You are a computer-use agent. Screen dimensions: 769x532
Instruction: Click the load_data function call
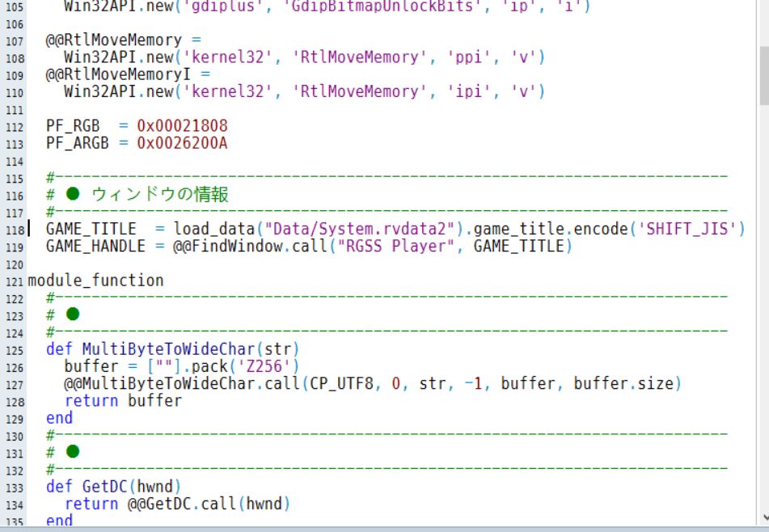coord(214,229)
